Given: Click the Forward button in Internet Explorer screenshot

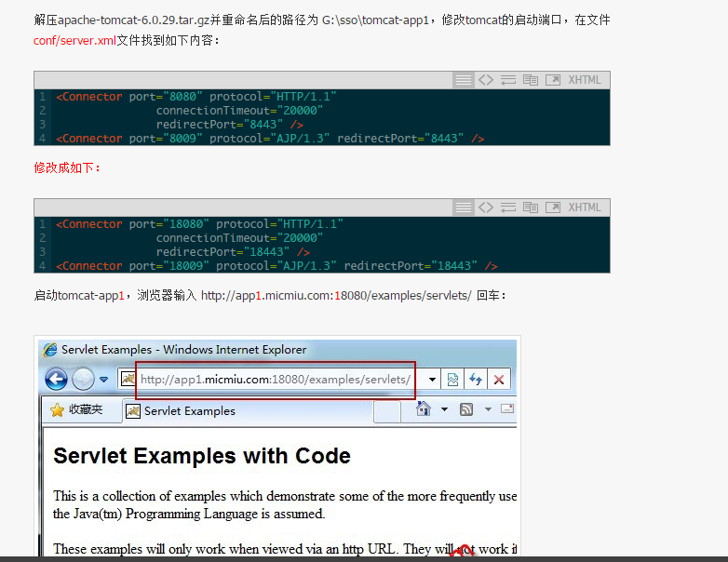Looking at the screenshot, I should (83, 379).
